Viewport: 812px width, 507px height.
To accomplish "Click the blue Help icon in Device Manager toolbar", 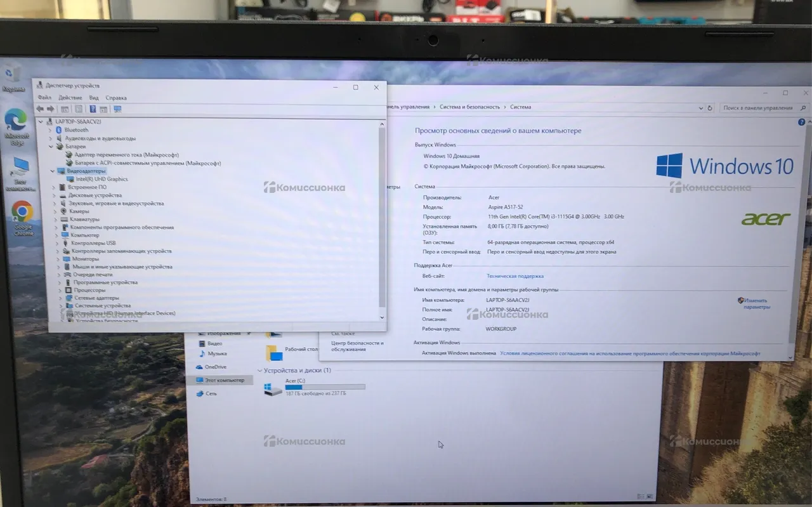I will 93,109.
